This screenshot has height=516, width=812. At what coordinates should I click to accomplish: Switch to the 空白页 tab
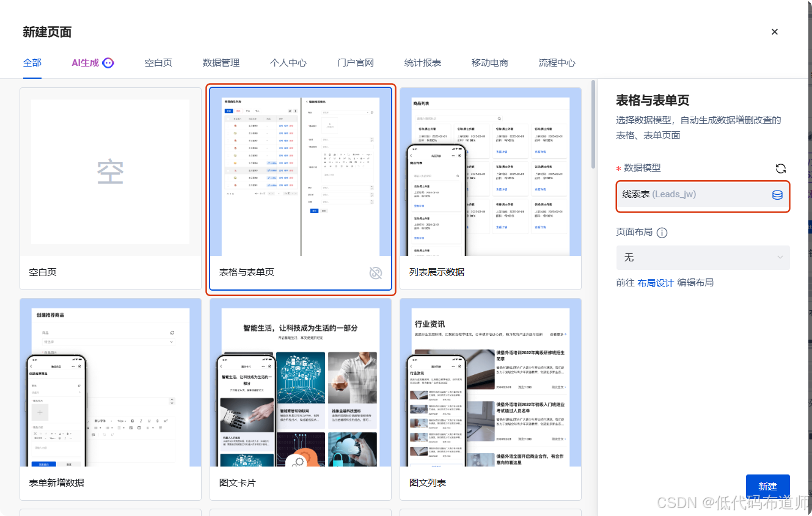coord(158,62)
